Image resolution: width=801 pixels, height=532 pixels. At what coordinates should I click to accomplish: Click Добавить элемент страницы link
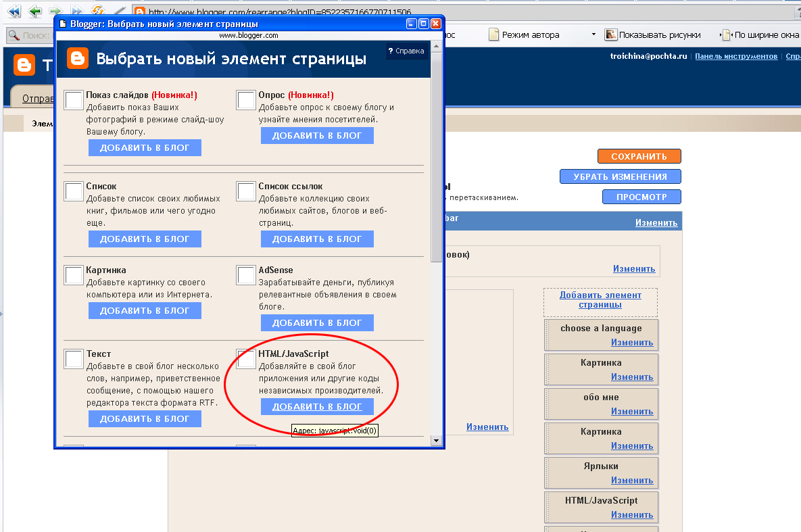click(600, 300)
